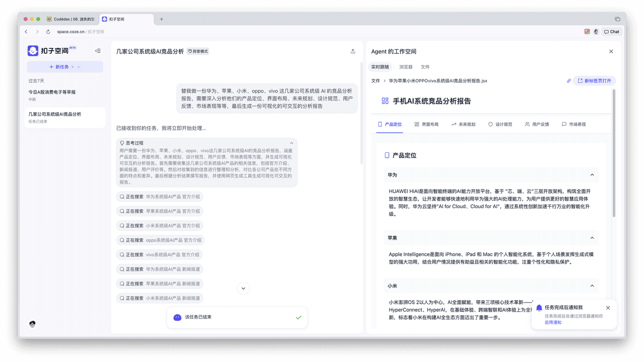Switch to the 未来规划 tab
Screen dimensions: 644x362
(x=463, y=124)
